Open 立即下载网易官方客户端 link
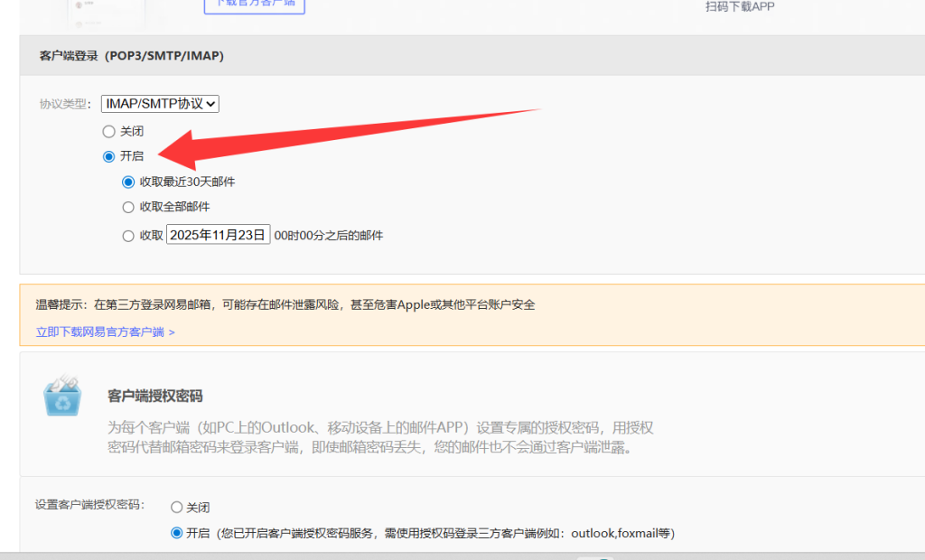 105,332
